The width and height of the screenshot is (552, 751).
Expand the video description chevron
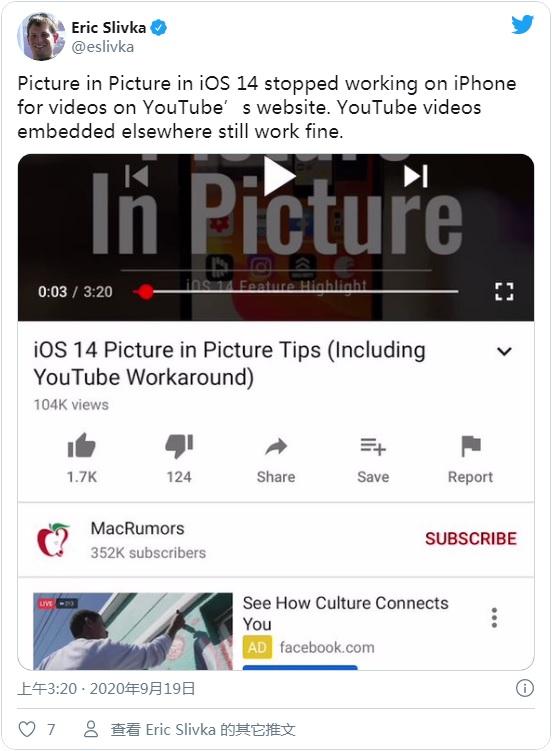point(505,352)
